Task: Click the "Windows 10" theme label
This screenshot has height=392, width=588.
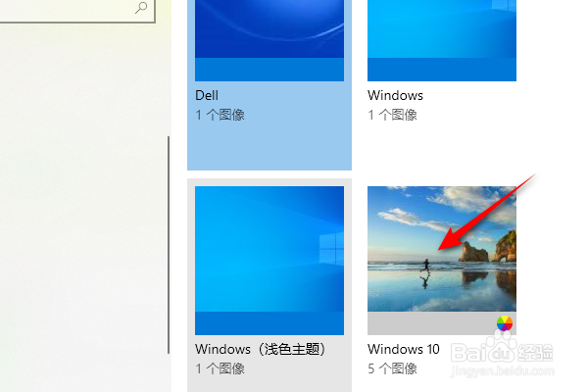Action: tap(403, 349)
